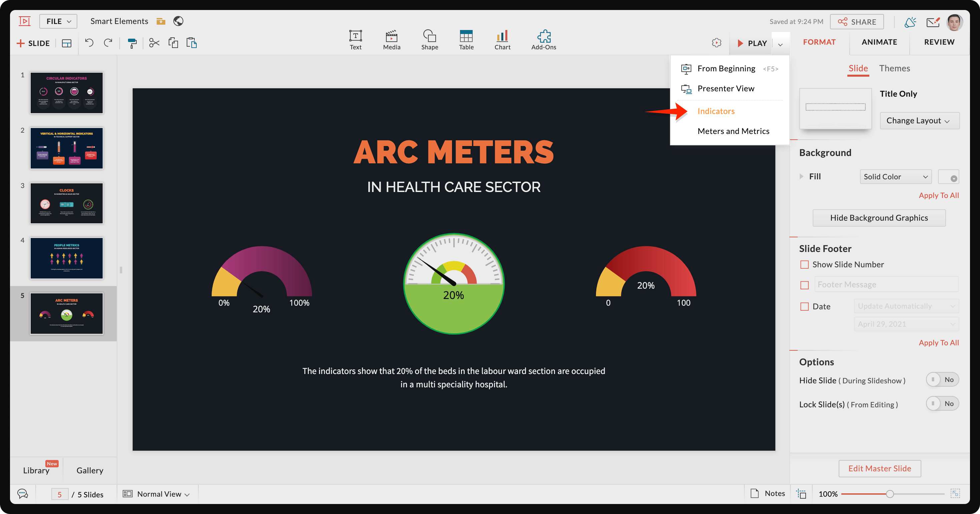Insert a Chart
The width and height of the screenshot is (980, 514).
502,39
